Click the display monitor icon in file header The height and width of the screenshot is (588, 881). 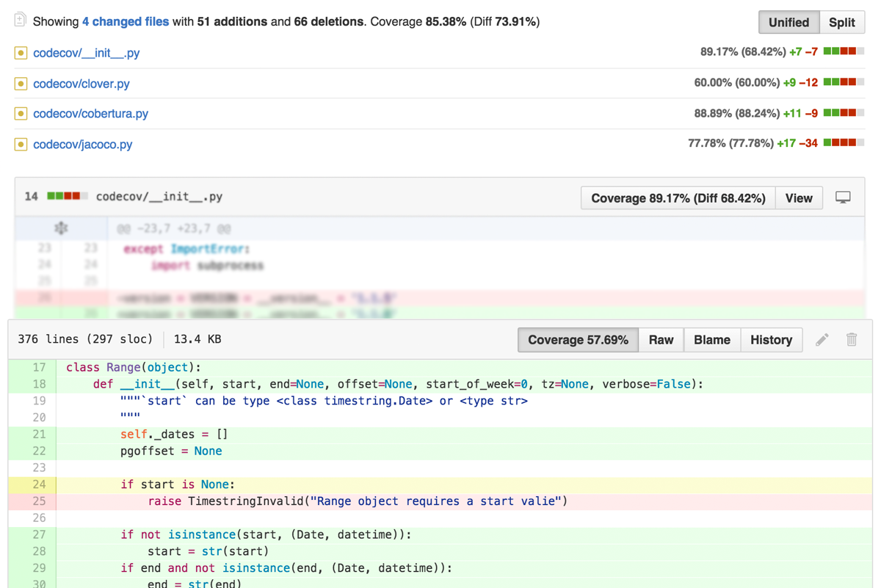843,197
